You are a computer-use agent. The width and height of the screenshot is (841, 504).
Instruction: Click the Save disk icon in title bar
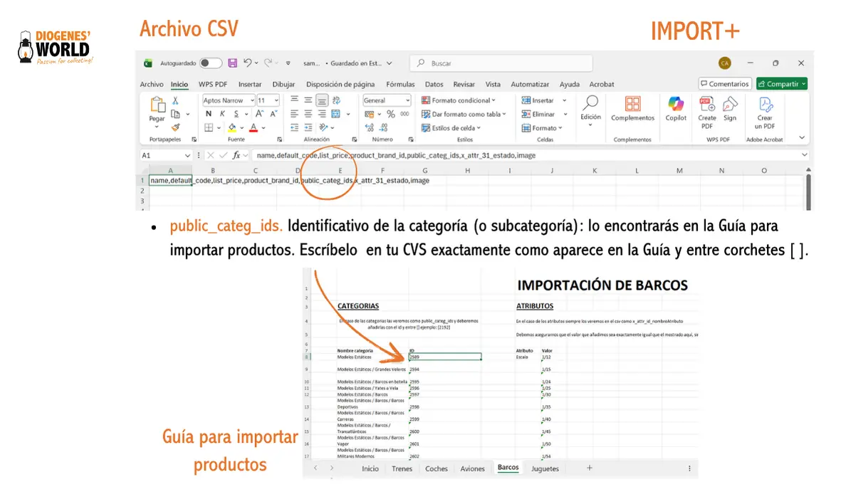231,63
